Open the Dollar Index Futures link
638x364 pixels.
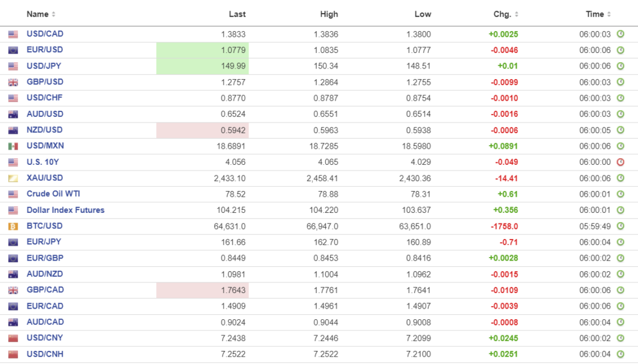pos(65,210)
